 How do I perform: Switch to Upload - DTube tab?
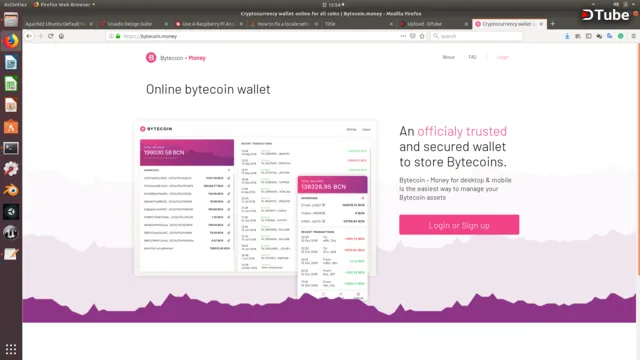tap(434, 24)
